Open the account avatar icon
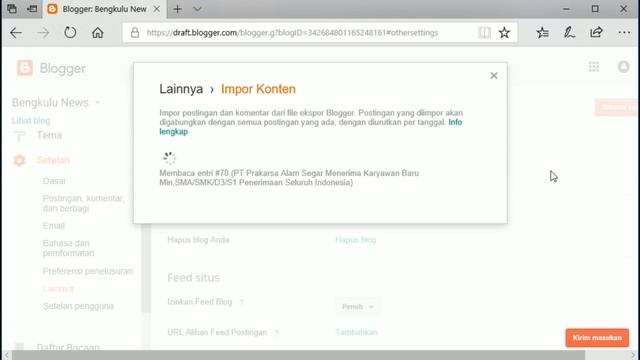Image resolution: width=640 pixels, height=360 pixels. [x=623, y=67]
